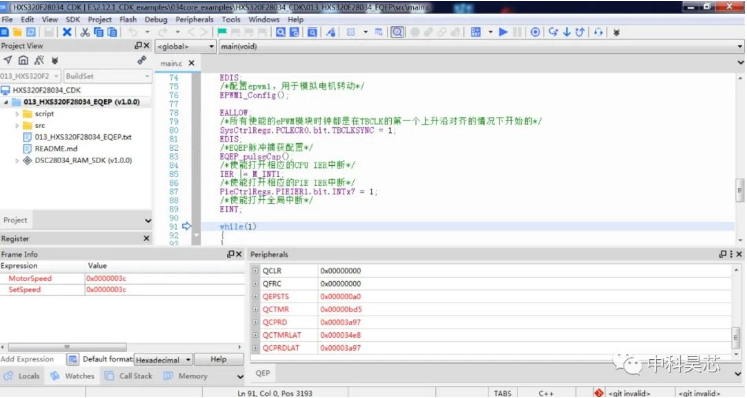Expand the script folder
This screenshot has width=747, height=398.
point(17,114)
